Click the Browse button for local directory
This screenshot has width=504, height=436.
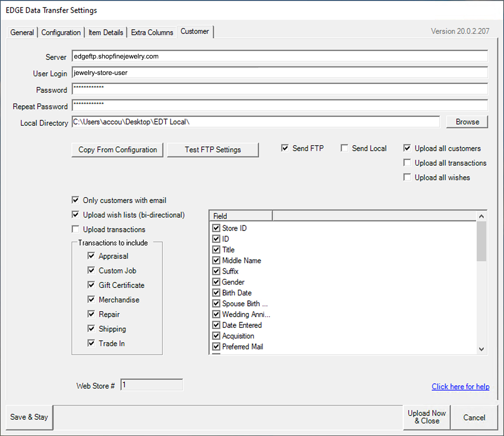coord(467,122)
